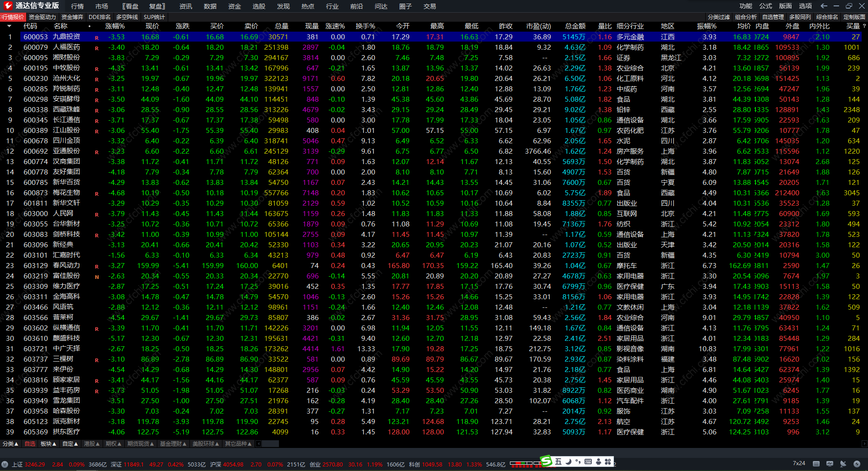Open the 其它品种 dropdown tab
This screenshot has height=471, width=868.
[x=238, y=444]
